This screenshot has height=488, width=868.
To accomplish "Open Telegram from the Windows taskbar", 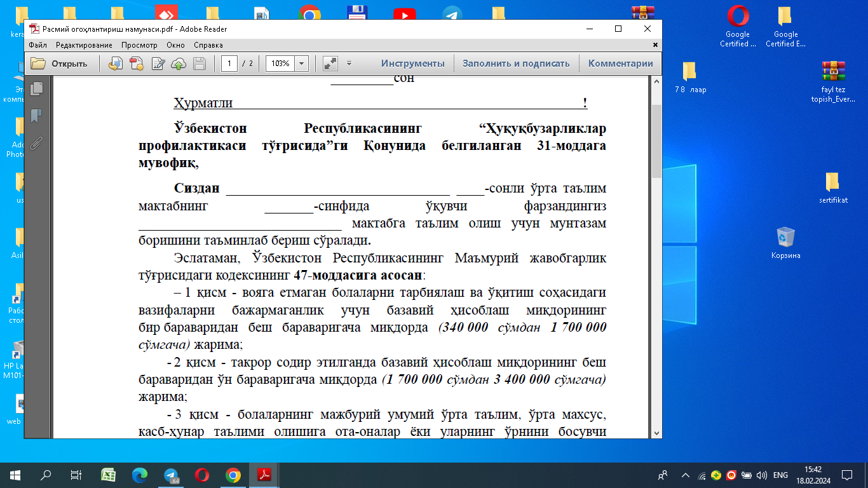I will pyautogui.click(x=171, y=475).
